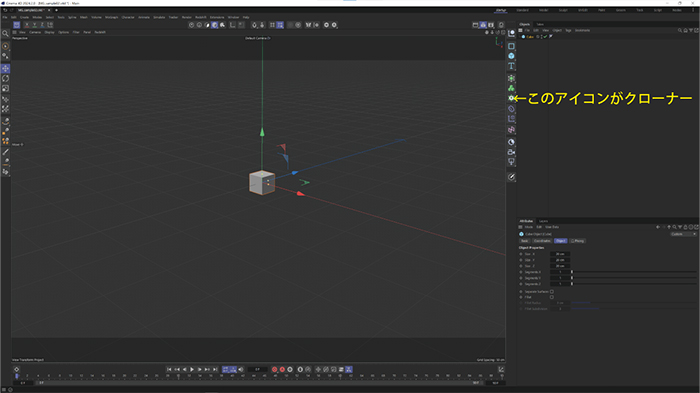Image resolution: width=700 pixels, height=393 pixels.
Task: Open the Basic attributes tab
Action: [525, 241]
